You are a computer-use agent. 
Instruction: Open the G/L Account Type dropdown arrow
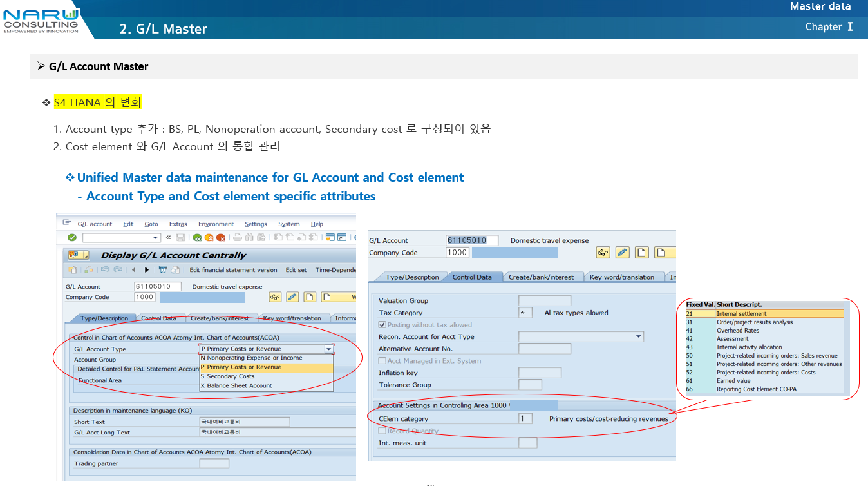tap(329, 349)
